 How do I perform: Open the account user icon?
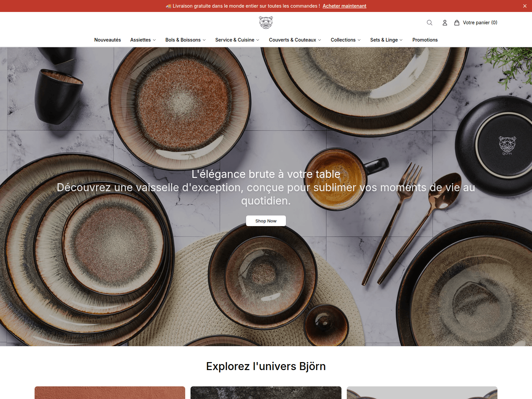tap(445, 23)
